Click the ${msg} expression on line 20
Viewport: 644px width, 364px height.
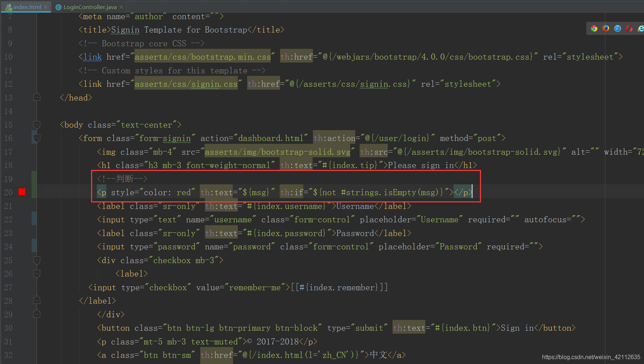click(x=256, y=192)
